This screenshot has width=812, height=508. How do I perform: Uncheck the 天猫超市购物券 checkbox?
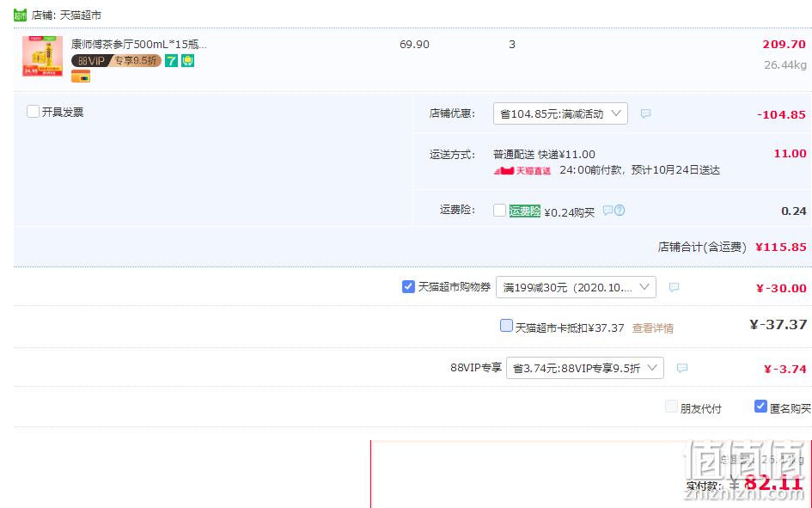408,286
